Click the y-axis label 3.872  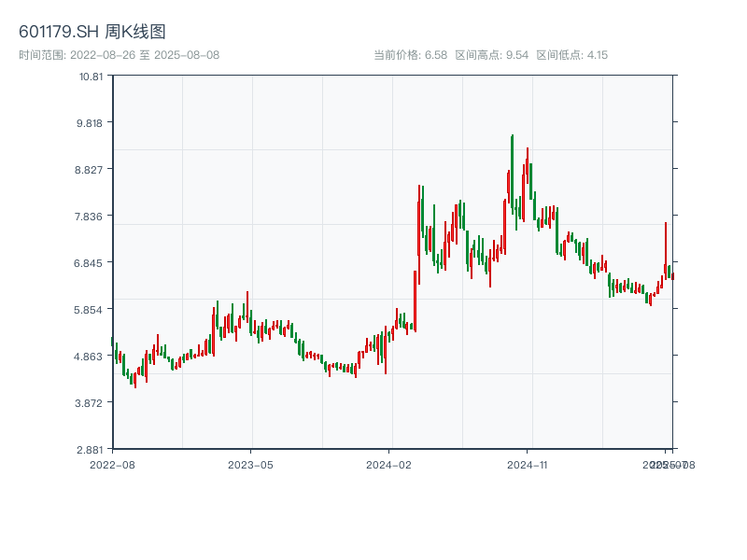point(89,403)
